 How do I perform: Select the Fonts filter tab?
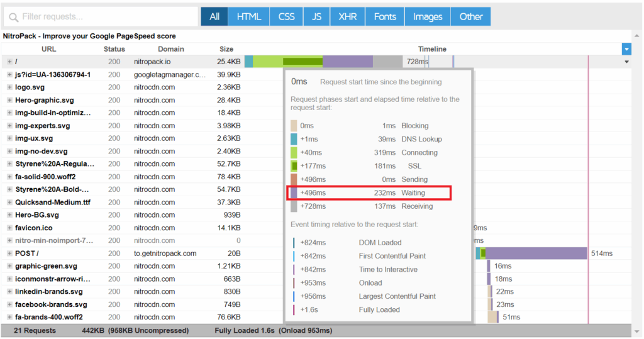pos(385,16)
